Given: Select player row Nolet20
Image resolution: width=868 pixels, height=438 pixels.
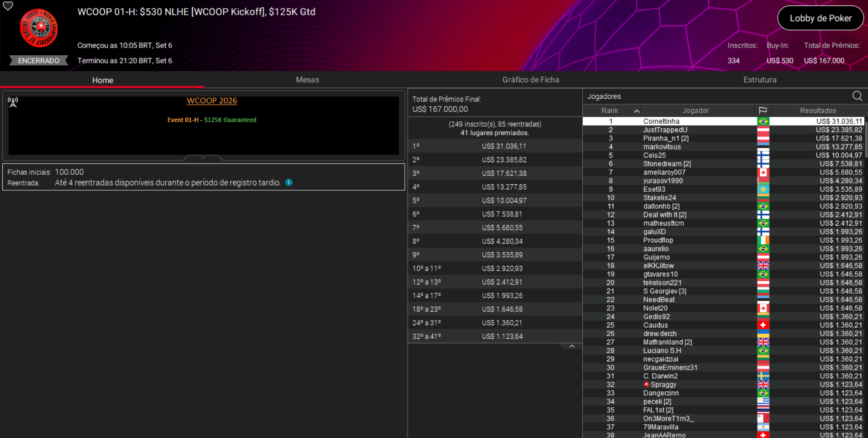Looking at the screenshot, I should 724,308.
